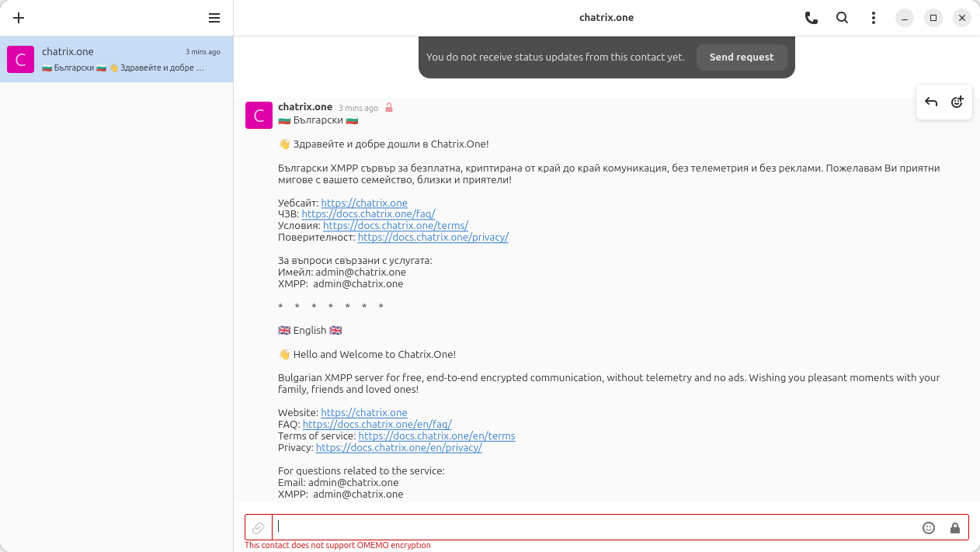Click the English flag heading line

310,330
